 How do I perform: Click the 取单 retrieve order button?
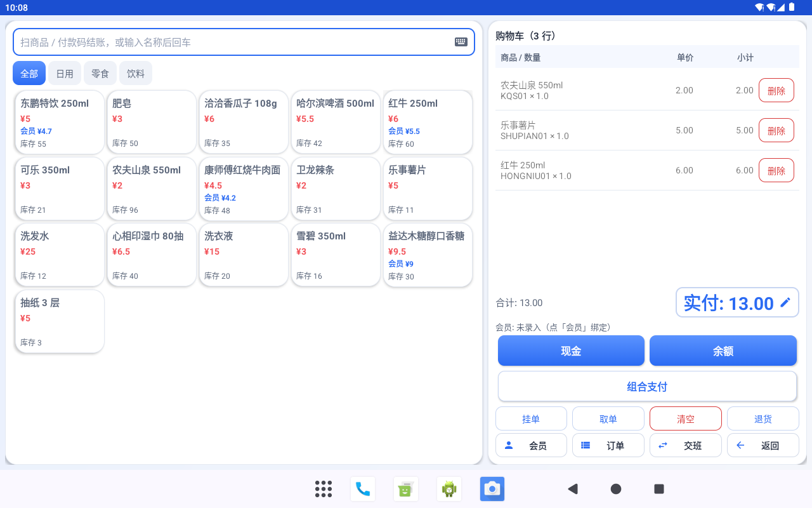pos(608,419)
